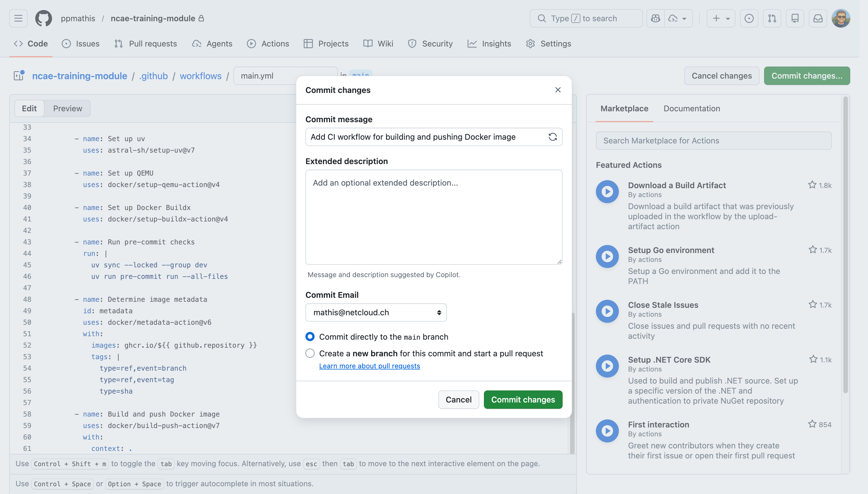
Task: Click the Cancel changes button
Action: pyautogui.click(x=722, y=75)
